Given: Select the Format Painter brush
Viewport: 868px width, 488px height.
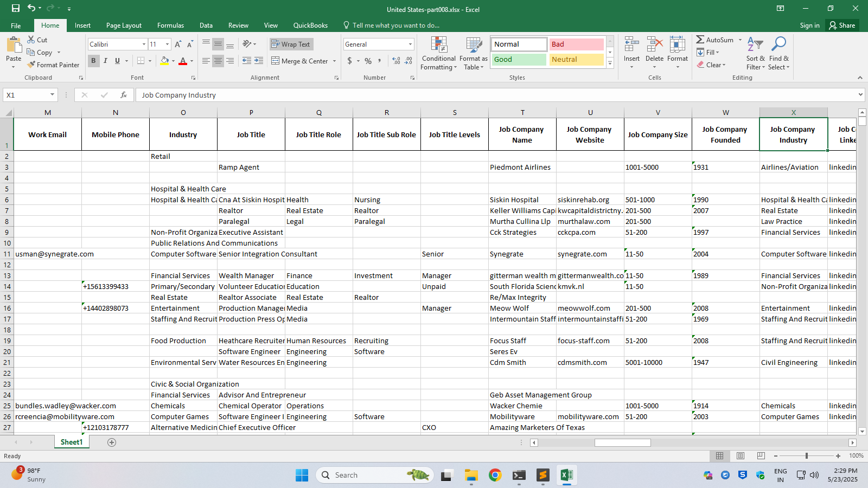Looking at the screenshot, I should (53, 65).
